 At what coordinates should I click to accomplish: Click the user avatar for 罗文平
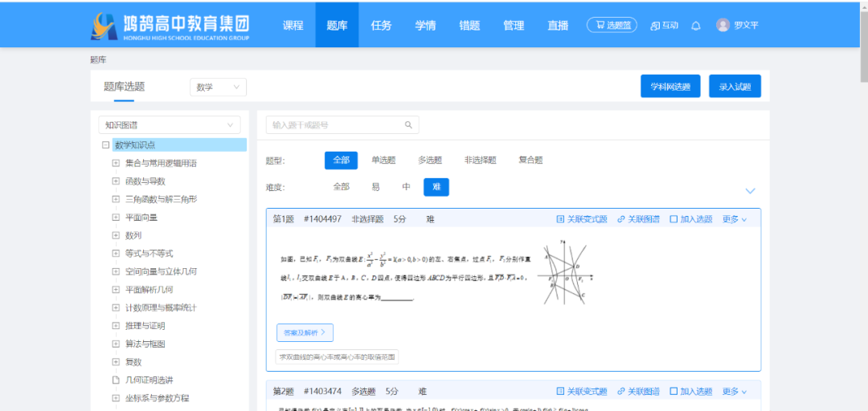(x=723, y=25)
